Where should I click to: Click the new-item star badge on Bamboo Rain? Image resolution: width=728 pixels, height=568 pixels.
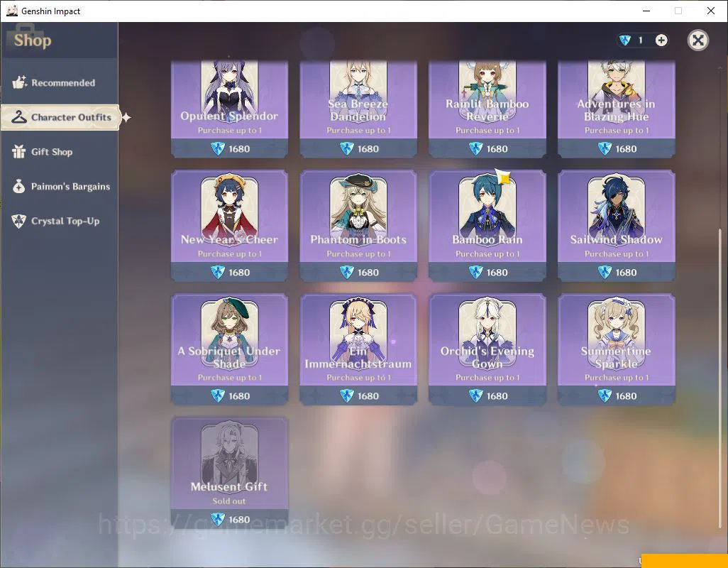click(503, 177)
